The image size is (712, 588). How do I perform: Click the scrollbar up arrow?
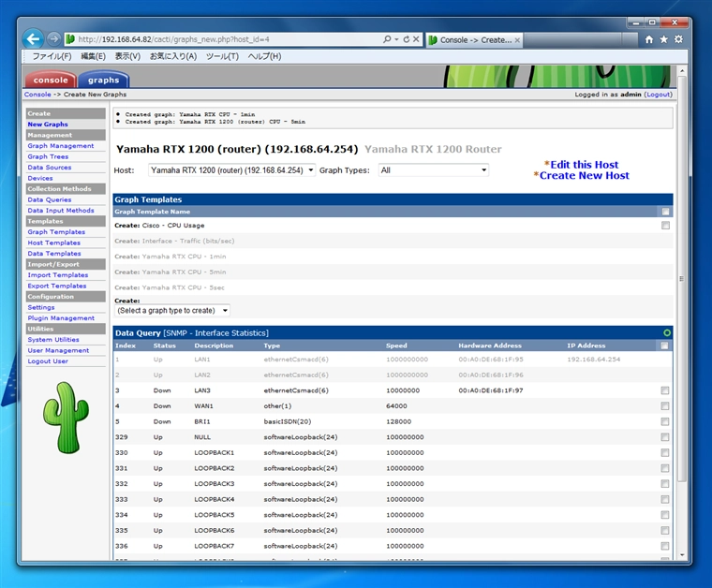[x=682, y=71]
